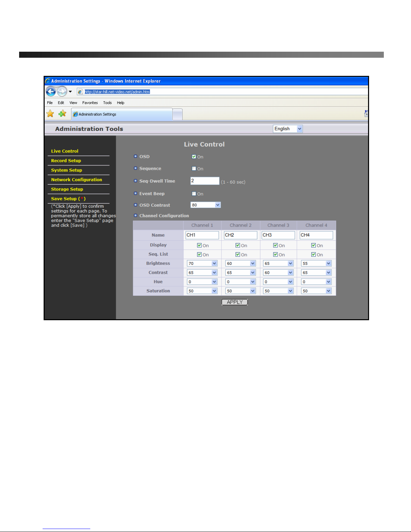The image size is (411, 532).
Task: Open Channel 3 Brightness dropdown
Action: coord(278,263)
